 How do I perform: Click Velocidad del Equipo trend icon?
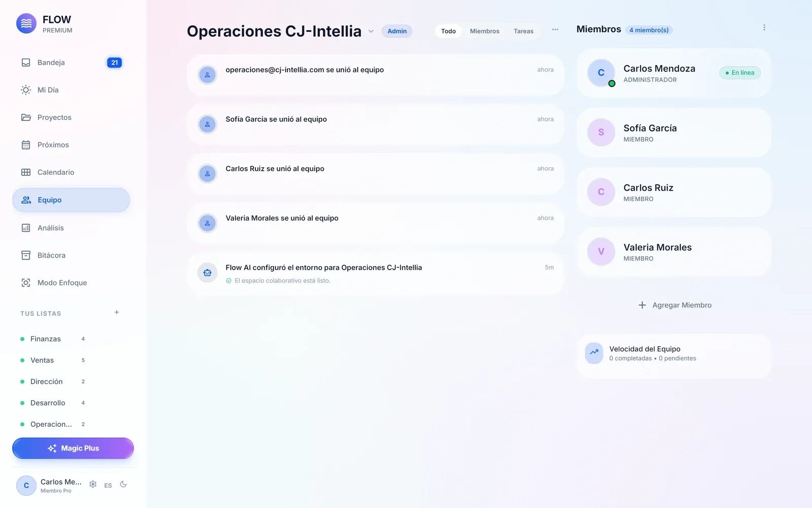[x=594, y=353]
